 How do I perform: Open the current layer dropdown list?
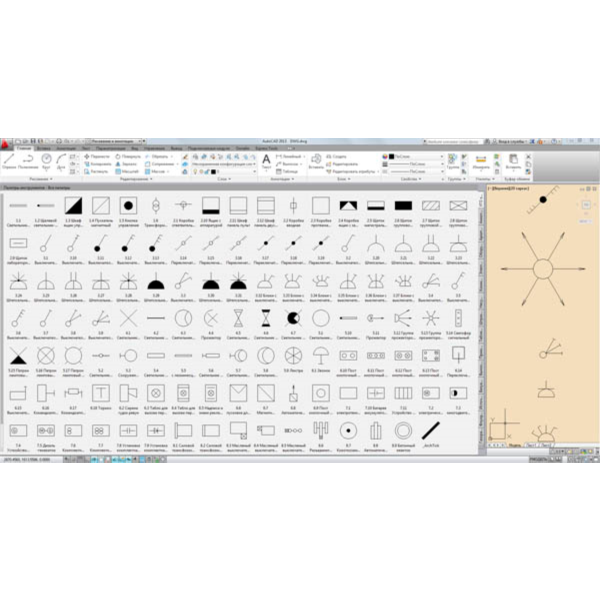(x=224, y=172)
